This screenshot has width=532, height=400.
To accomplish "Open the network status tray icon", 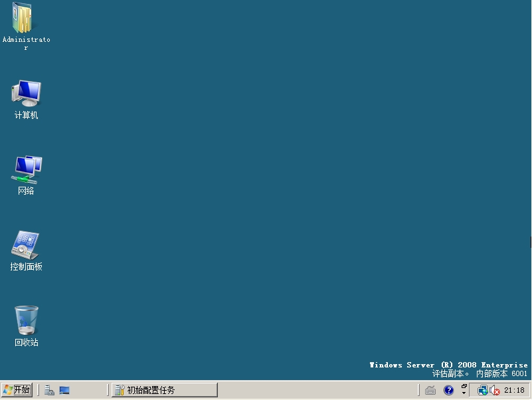I will tap(483, 390).
